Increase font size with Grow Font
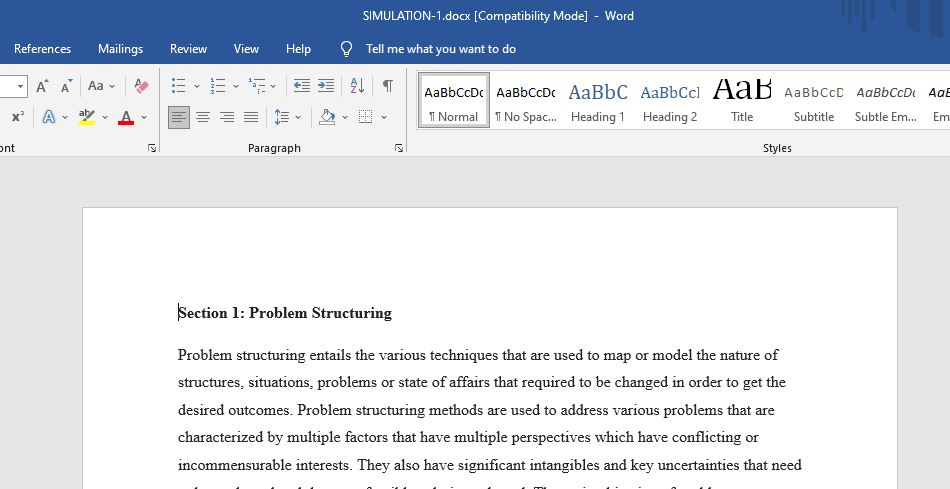950x489 pixels. coord(42,86)
